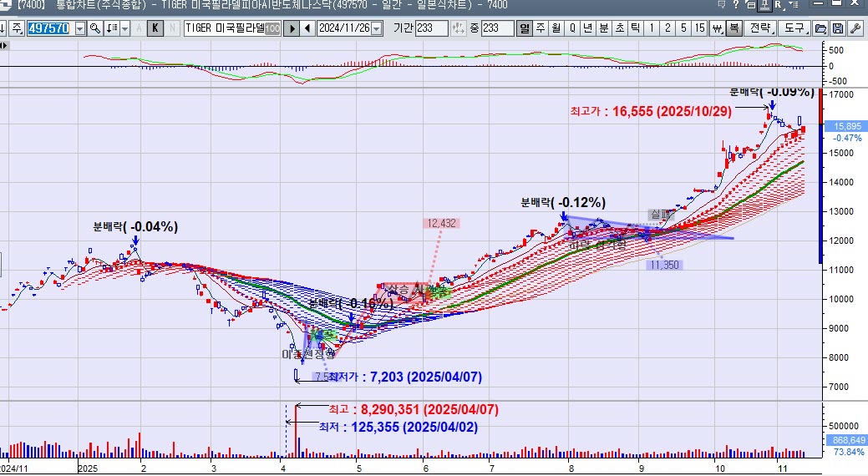Open the ₩ currency menu button
Image resolution: width=868 pixels, height=476 pixels.
pyautogui.click(x=718, y=28)
